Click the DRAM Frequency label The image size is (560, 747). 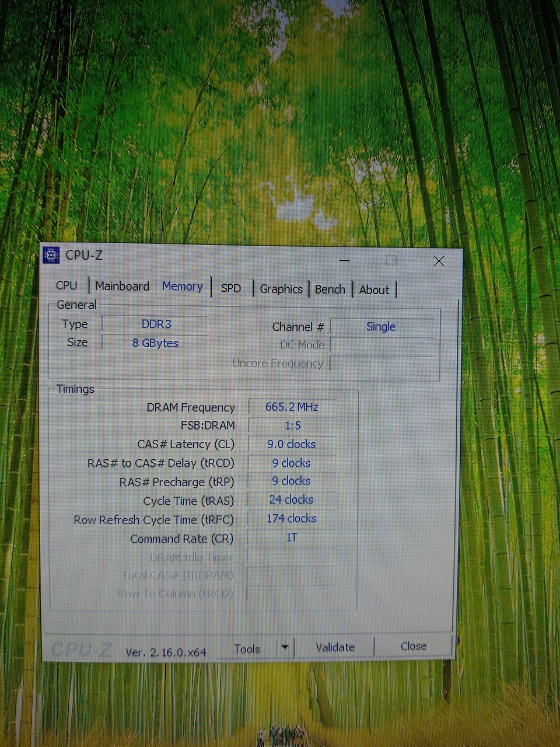pos(191,407)
